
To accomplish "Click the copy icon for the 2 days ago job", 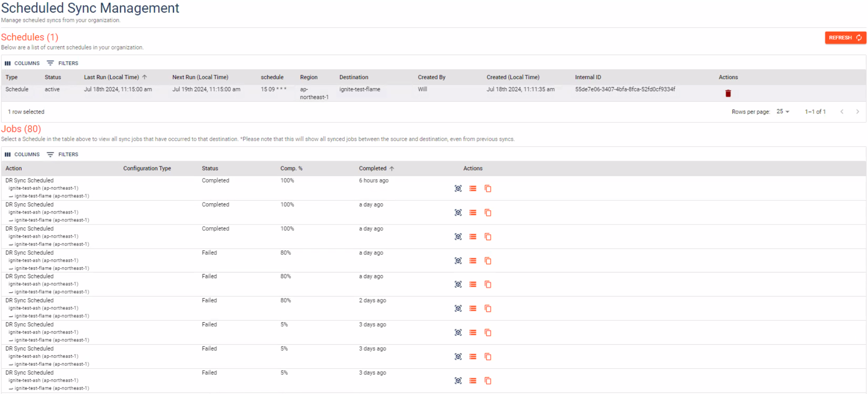I will coord(488,309).
